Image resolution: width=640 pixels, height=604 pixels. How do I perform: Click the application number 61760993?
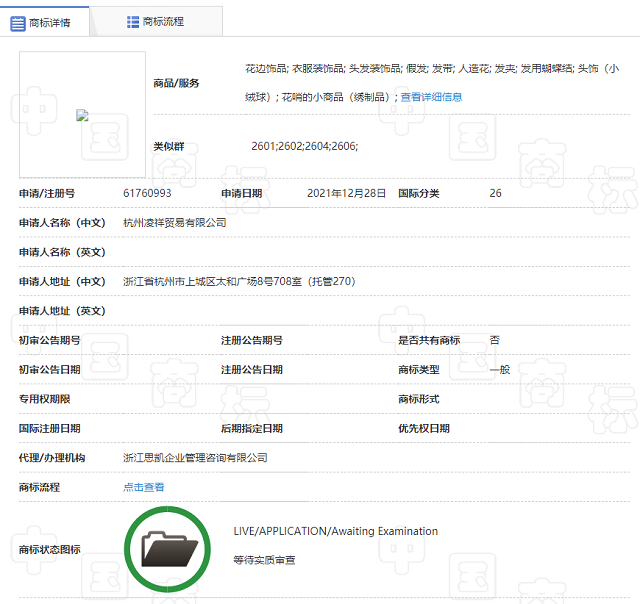147,193
